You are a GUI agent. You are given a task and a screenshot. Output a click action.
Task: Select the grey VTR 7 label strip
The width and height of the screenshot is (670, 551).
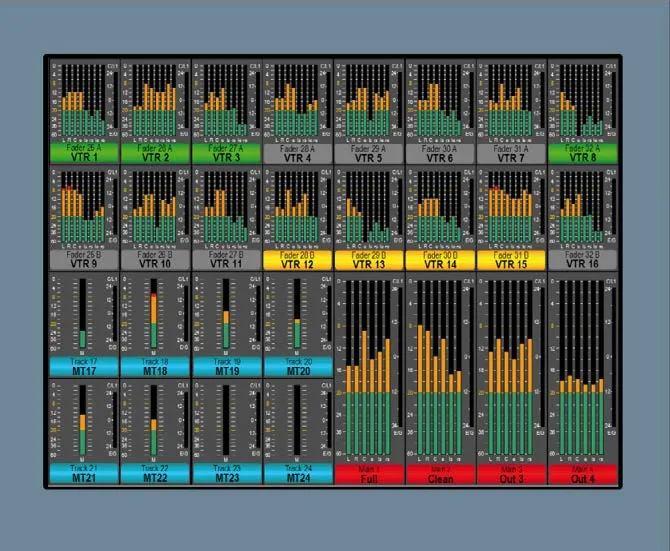[511, 153]
